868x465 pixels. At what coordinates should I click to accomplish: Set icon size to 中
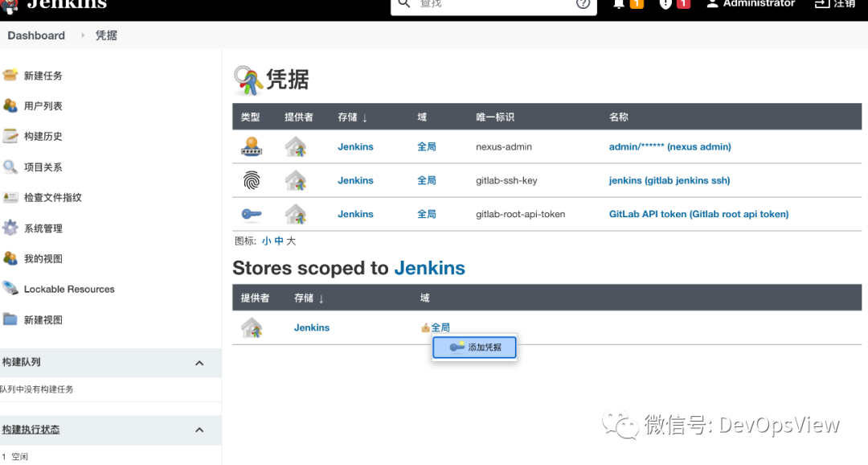point(278,241)
